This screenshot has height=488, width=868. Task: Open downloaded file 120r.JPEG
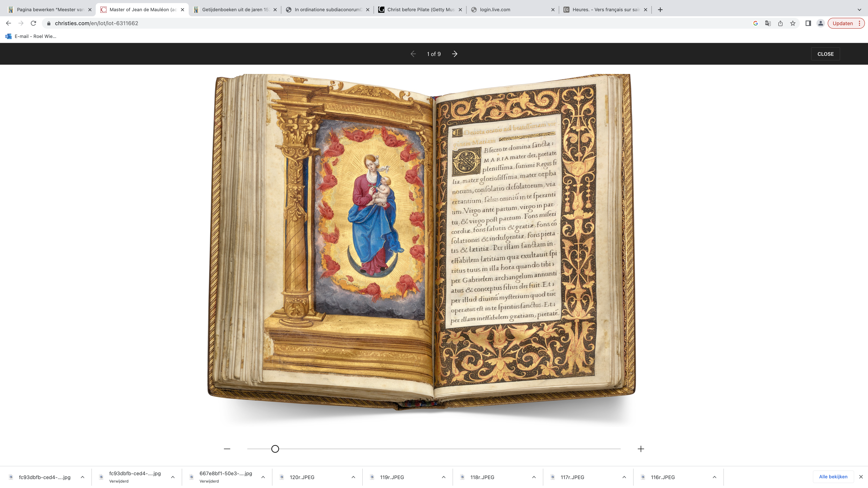[302, 477]
